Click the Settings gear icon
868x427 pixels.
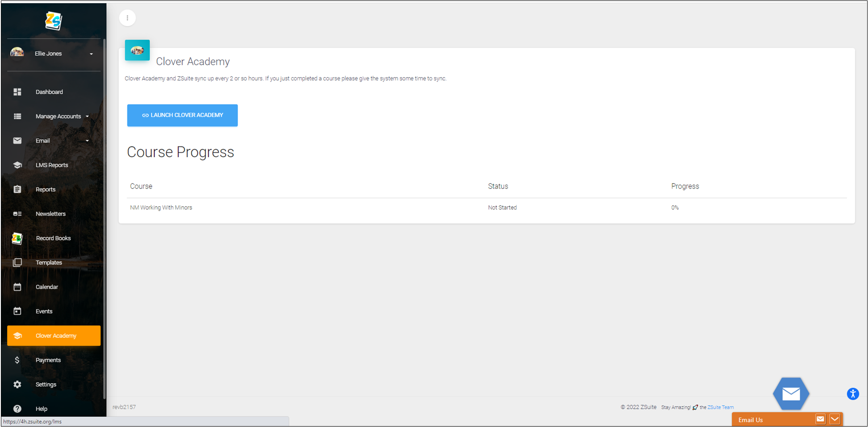[17, 385]
